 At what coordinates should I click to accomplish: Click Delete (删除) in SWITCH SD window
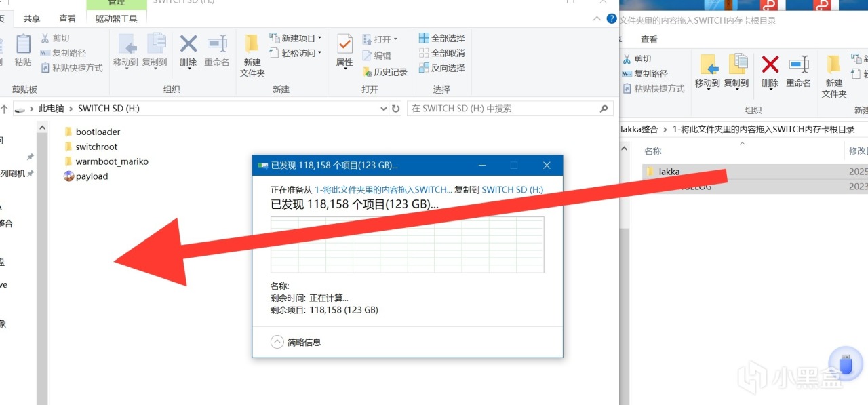click(x=189, y=50)
